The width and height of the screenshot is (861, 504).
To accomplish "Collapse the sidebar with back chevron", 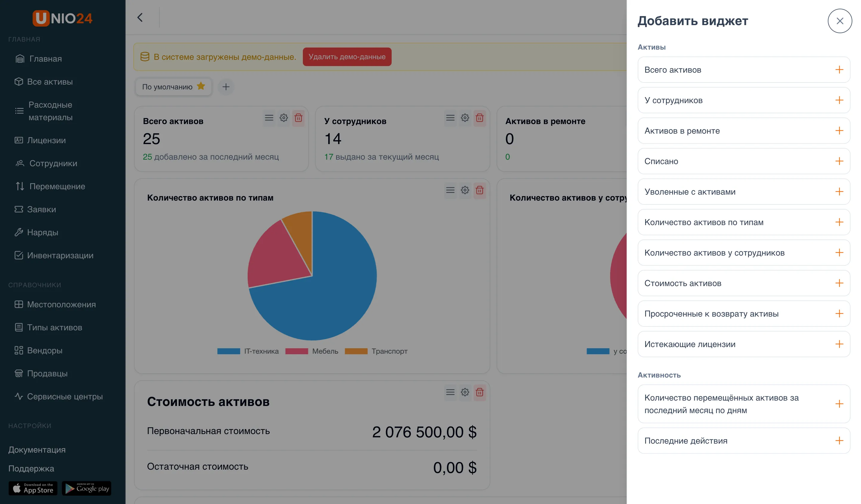I will point(140,17).
